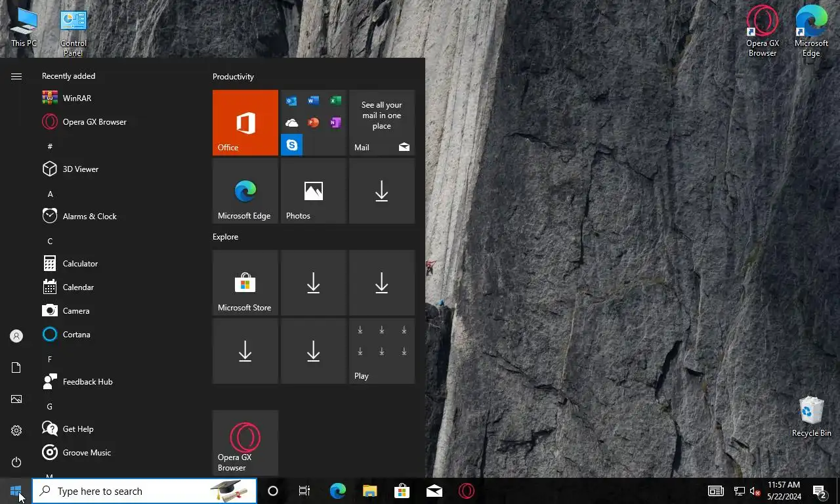Open Camera app
This screenshot has height=504, width=840.
point(118,311)
